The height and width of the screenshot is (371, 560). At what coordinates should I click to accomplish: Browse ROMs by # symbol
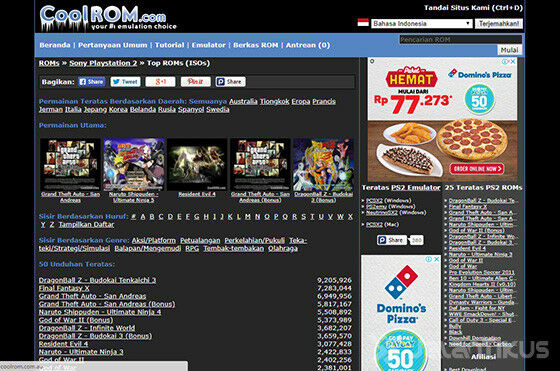point(134,216)
